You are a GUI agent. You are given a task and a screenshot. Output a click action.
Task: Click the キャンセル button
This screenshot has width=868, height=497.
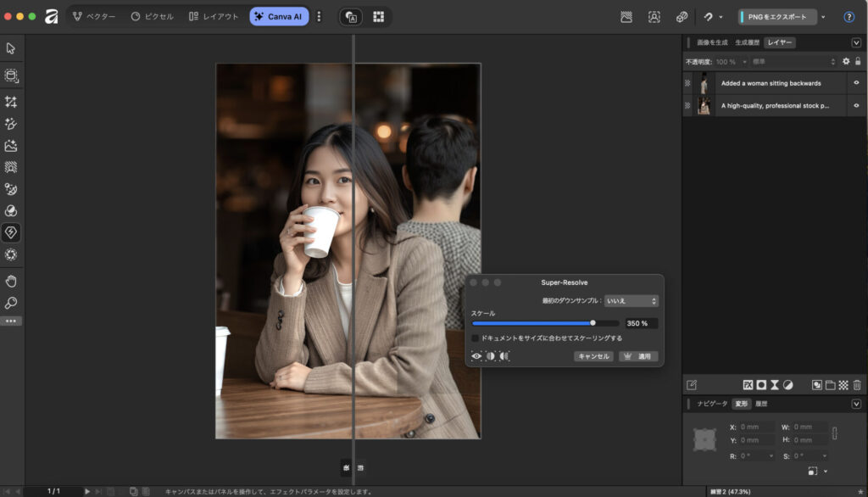click(x=593, y=356)
